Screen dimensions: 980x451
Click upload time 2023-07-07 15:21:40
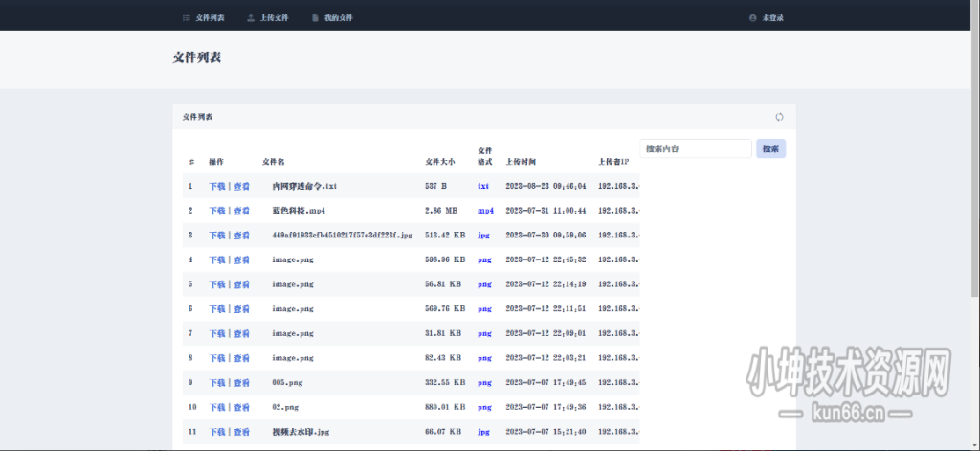click(546, 432)
